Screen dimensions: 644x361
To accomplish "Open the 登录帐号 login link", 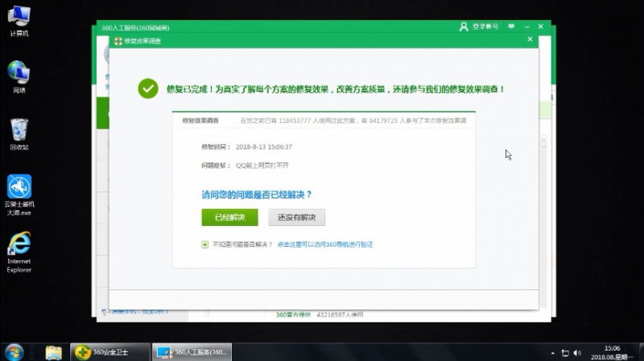I will (x=485, y=27).
